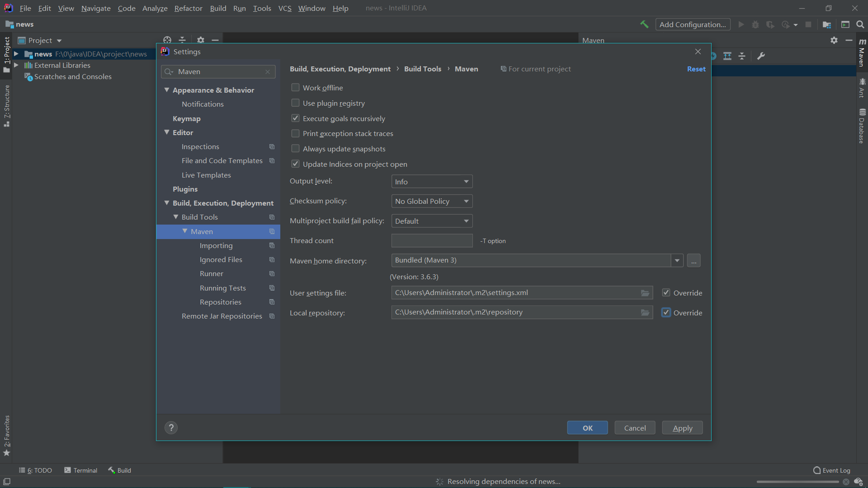Viewport: 868px width, 488px height.
Task: Click the help question mark button
Action: point(171,428)
